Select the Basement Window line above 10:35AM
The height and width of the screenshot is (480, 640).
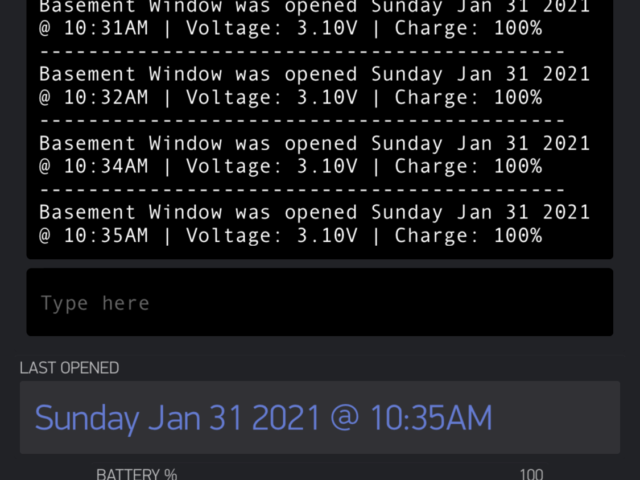(x=315, y=213)
